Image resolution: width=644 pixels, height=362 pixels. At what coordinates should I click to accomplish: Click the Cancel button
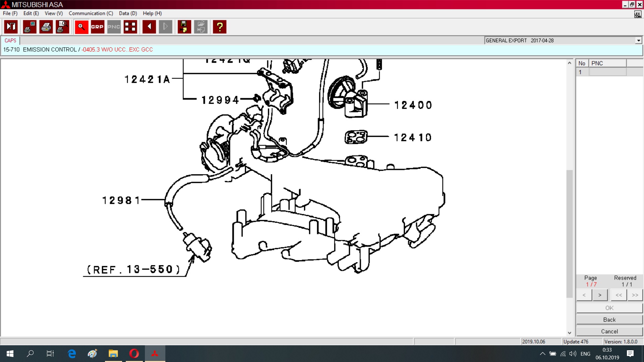click(x=609, y=331)
